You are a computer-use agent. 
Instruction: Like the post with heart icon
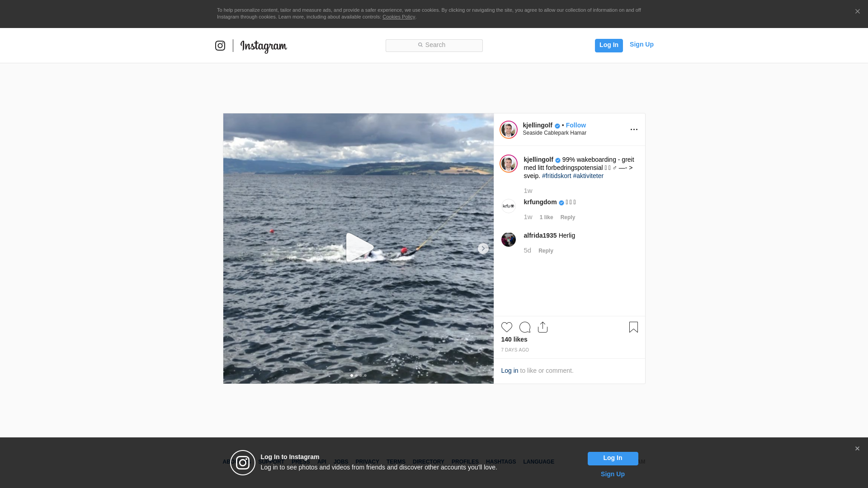pyautogui.click(x=507, y=327)
